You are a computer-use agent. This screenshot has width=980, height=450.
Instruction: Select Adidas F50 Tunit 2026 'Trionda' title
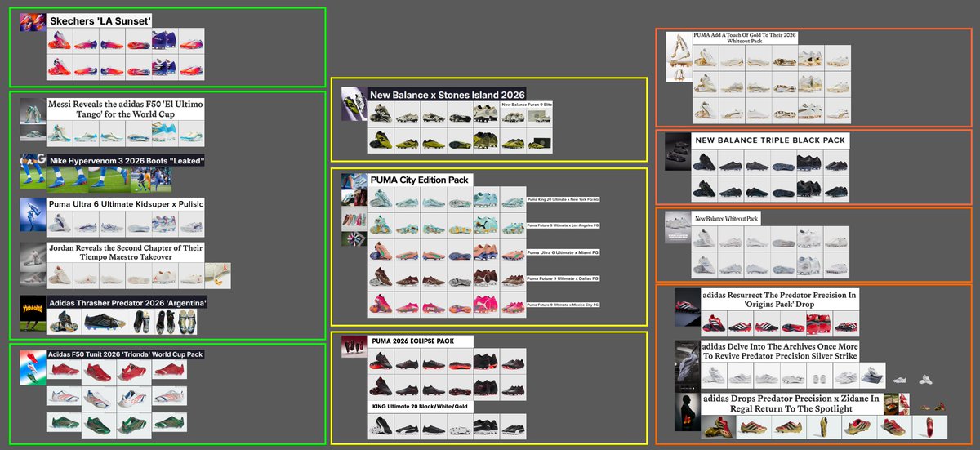click(125, 354)
